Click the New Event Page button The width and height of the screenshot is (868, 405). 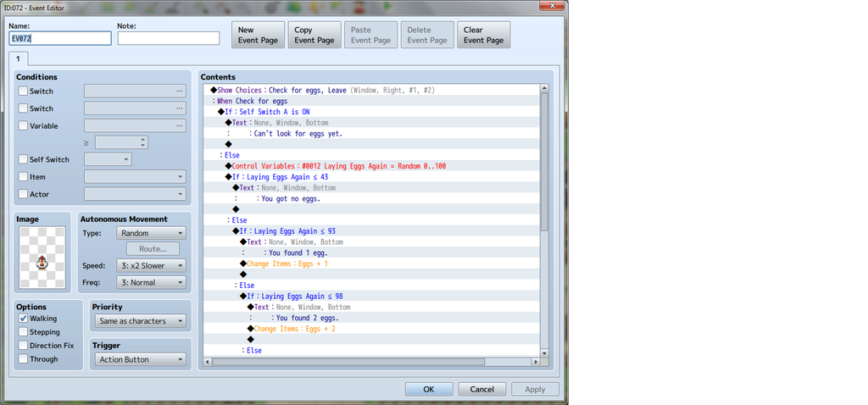(x=258, y=35)
